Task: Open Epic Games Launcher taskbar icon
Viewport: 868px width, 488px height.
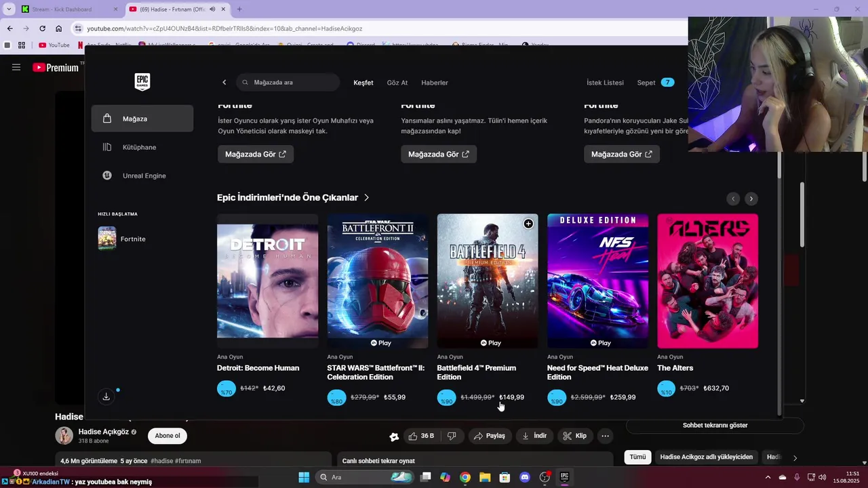Action: 564,477
